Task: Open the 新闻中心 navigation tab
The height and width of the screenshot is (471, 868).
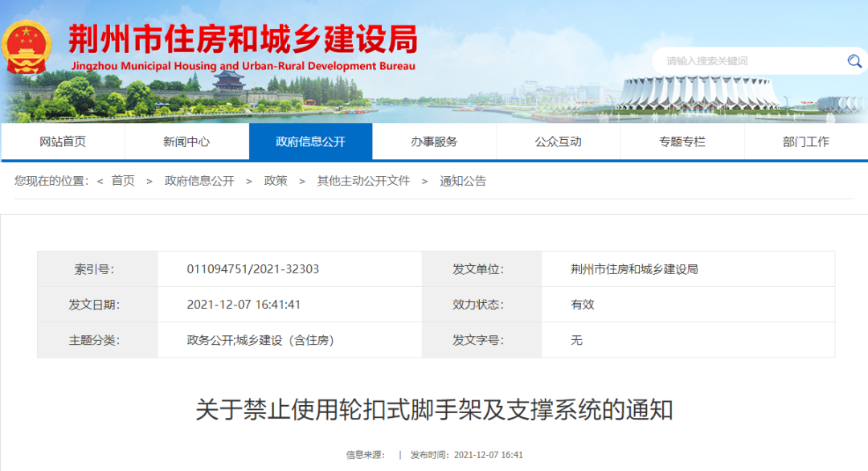Action: tap(186, 141)
